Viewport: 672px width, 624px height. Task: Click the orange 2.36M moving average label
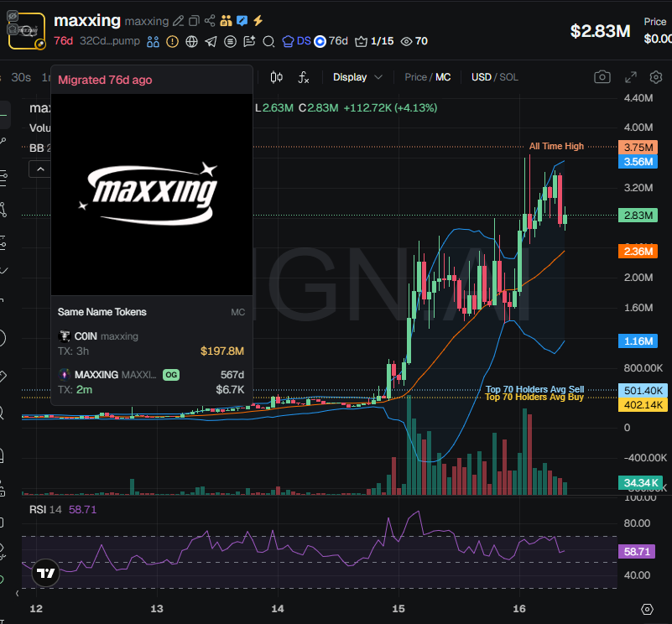coord(638,251)
